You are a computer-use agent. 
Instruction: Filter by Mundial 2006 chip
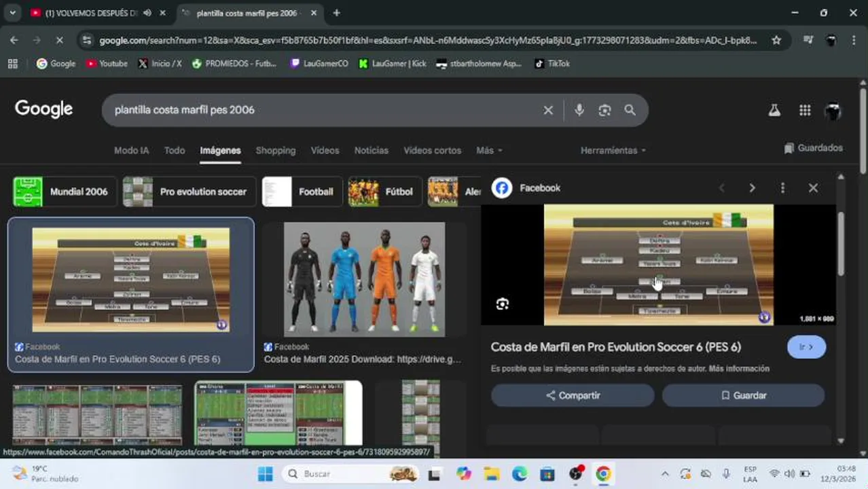click(65, 192)
